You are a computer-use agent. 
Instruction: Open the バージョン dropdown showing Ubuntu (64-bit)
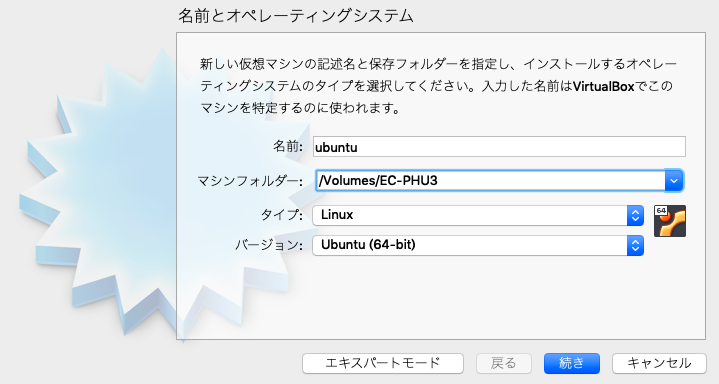(x=478, y=245)
